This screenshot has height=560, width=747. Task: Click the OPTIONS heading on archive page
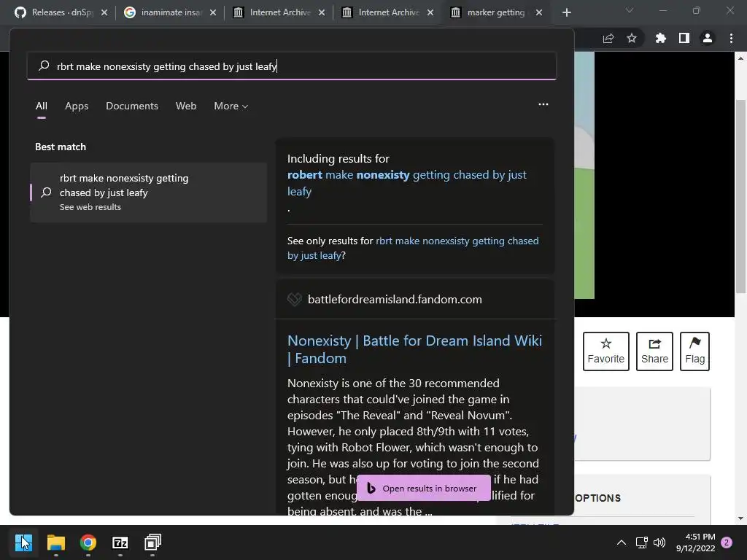[598, 498]
